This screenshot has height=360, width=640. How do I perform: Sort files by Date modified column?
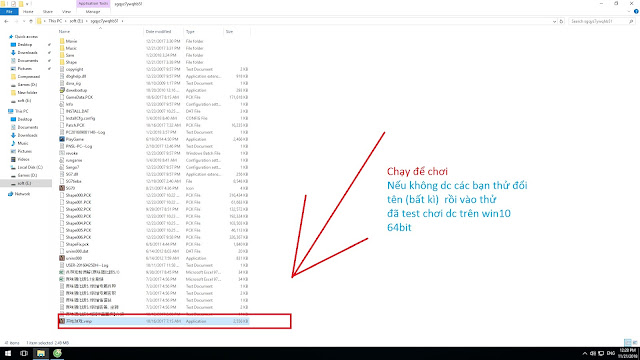(158, 31)
